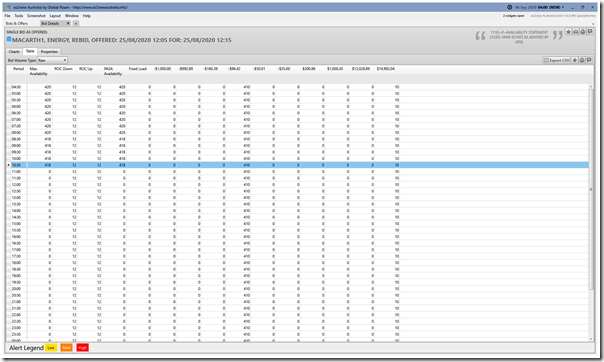Click the refresh icon in the header panel

(x=582, y=32)
